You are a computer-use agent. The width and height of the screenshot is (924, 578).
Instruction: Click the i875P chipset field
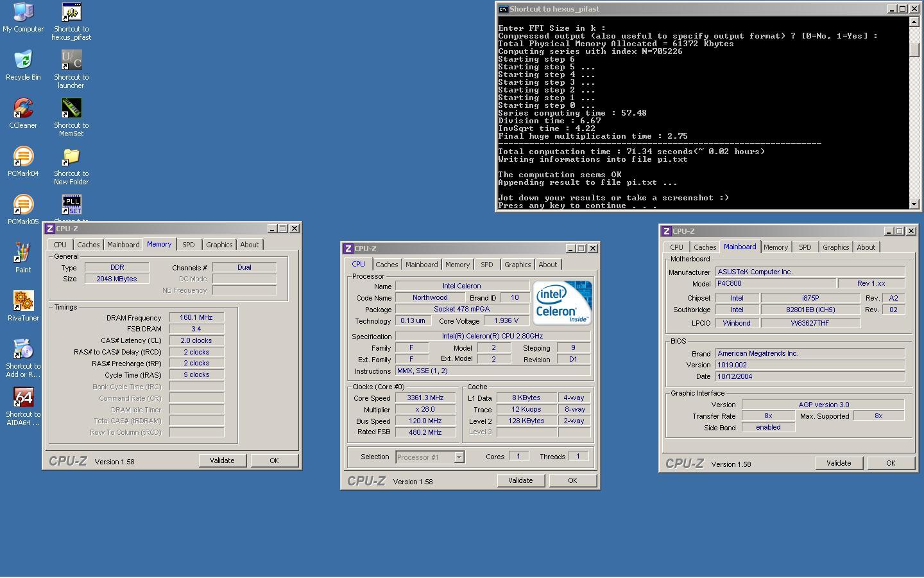pyautogui.click(x=810, y=298)
